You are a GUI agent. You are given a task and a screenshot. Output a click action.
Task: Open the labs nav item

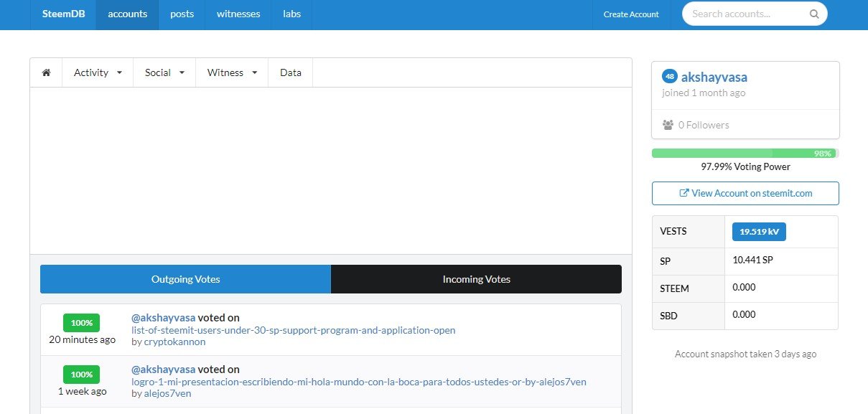[291, 14]
